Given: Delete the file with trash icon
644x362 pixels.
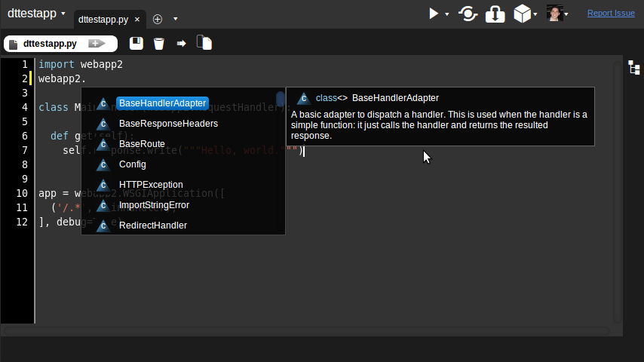Looking at the screenshot, I should [159, 43].
